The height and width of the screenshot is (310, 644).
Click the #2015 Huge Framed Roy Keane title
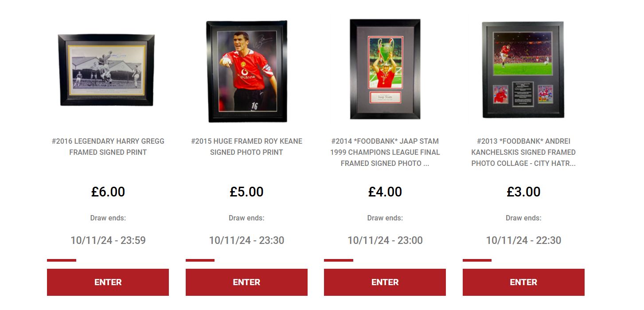pos(246,147)
